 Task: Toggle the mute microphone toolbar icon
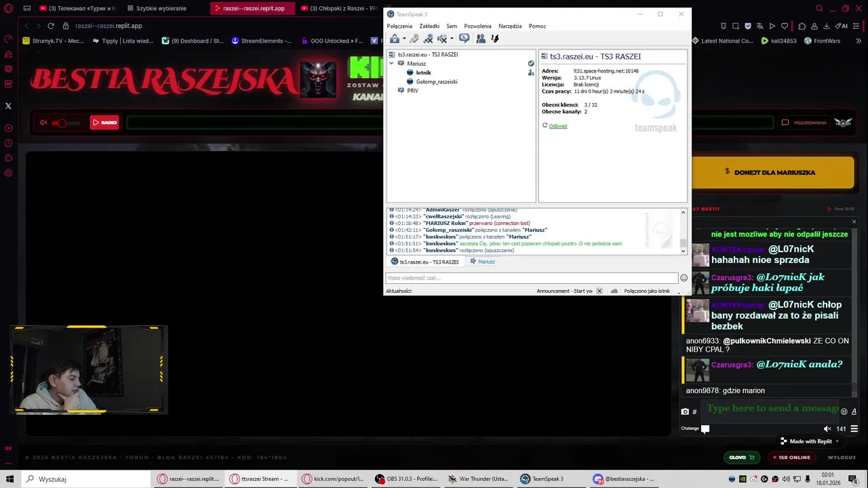(429, 39)
